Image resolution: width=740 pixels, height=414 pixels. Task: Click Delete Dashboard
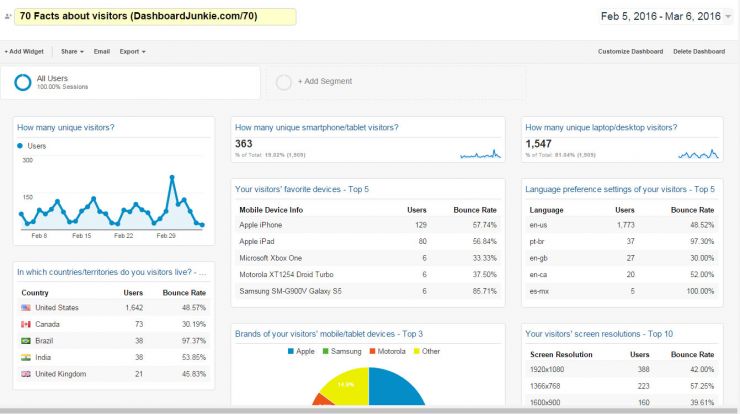coord(699,51)
